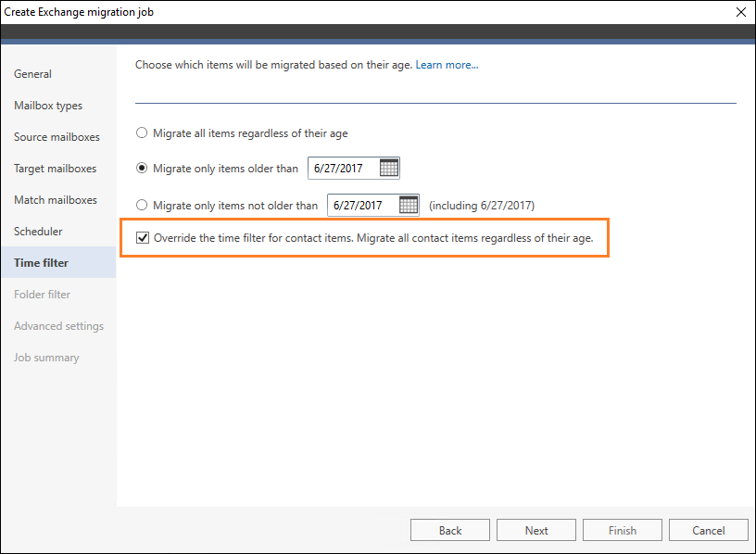Cancel the migration job wizard

pyautogui.click(x=708, y=530)
